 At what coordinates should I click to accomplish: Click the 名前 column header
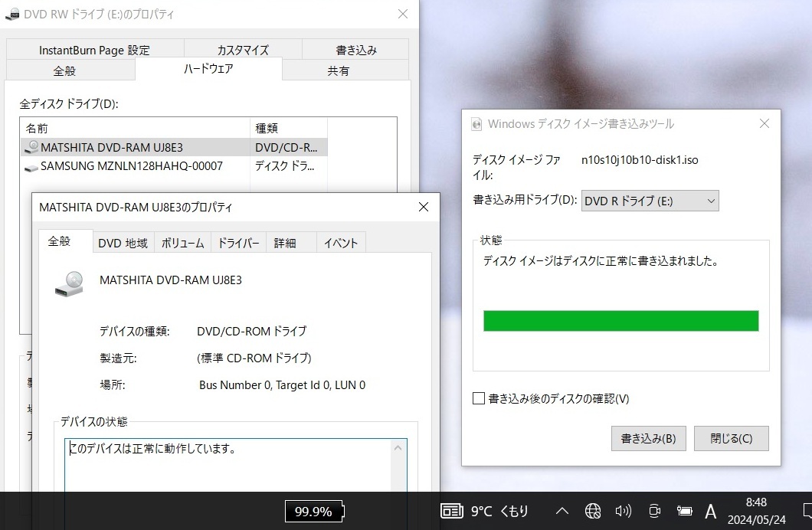(x=135, y=128)
